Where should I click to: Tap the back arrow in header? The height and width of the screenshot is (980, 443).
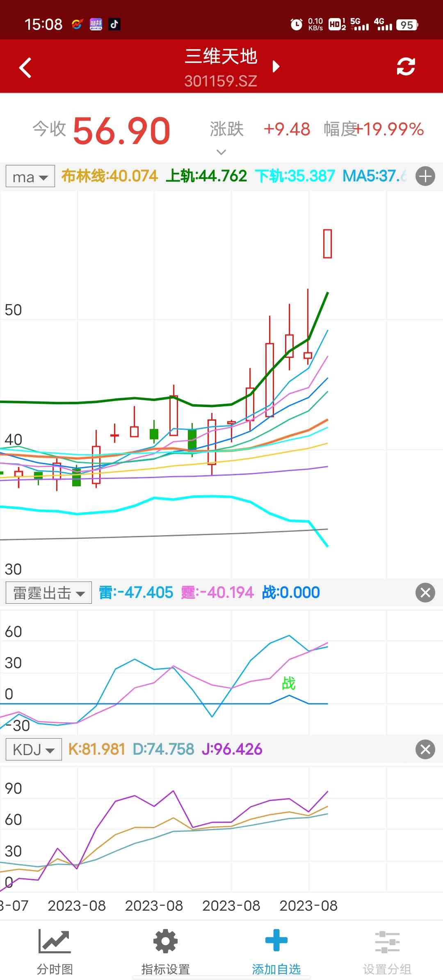[25, 67]
